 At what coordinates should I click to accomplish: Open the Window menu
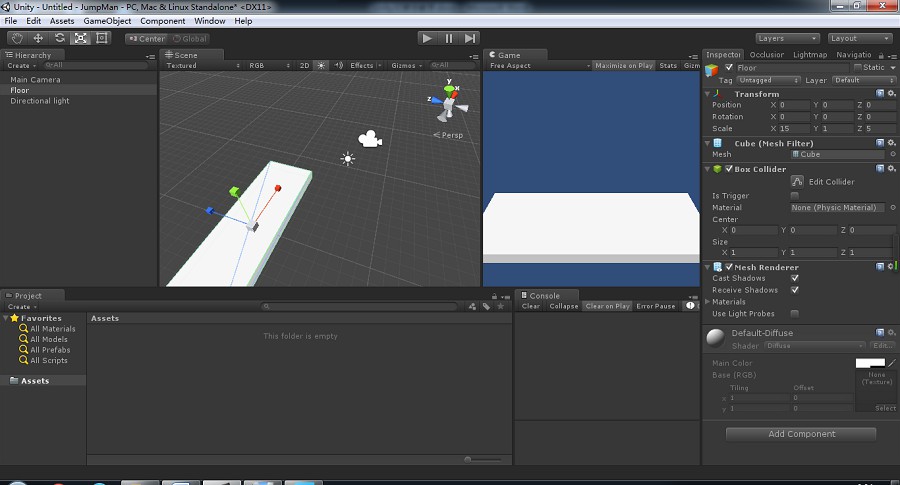point(210,21)
